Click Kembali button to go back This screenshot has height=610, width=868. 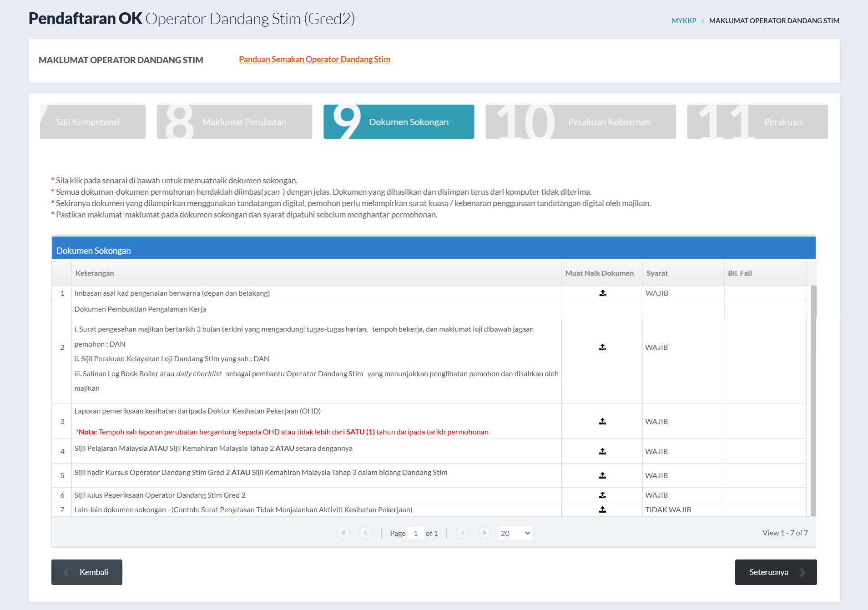point(87,572)
